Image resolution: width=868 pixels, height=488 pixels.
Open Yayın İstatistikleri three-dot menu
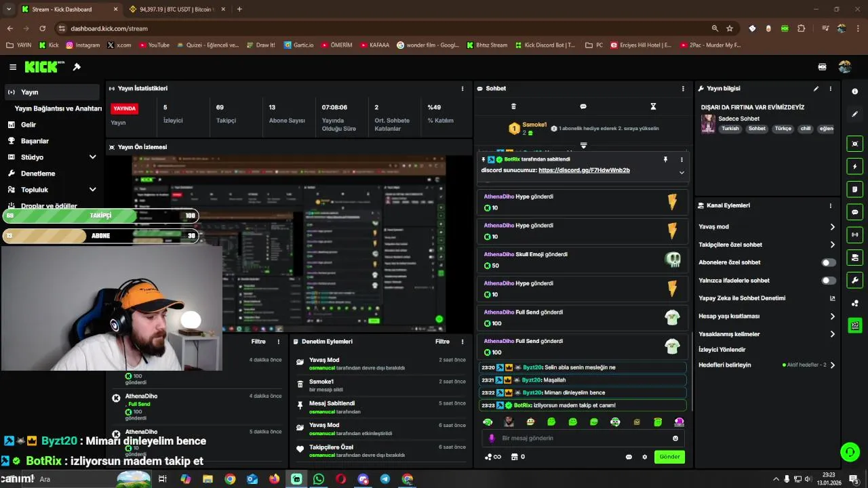click(x=462, y=89)
